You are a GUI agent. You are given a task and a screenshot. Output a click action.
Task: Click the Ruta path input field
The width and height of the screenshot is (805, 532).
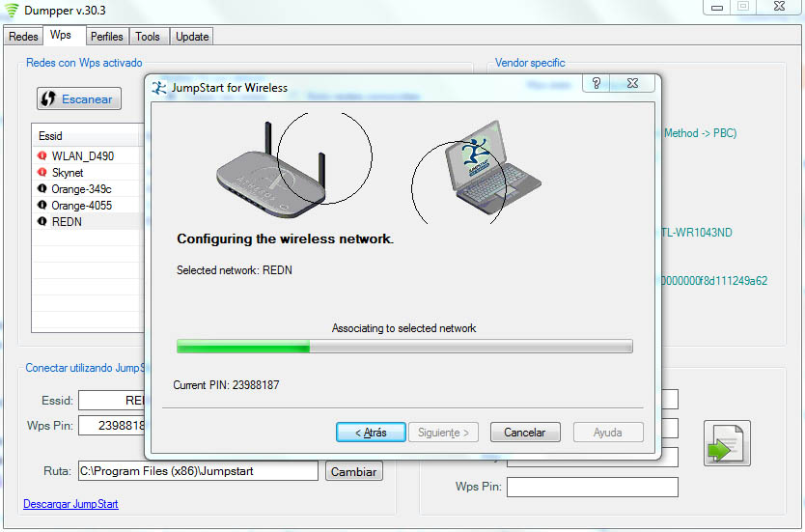(x=198, y=471)
